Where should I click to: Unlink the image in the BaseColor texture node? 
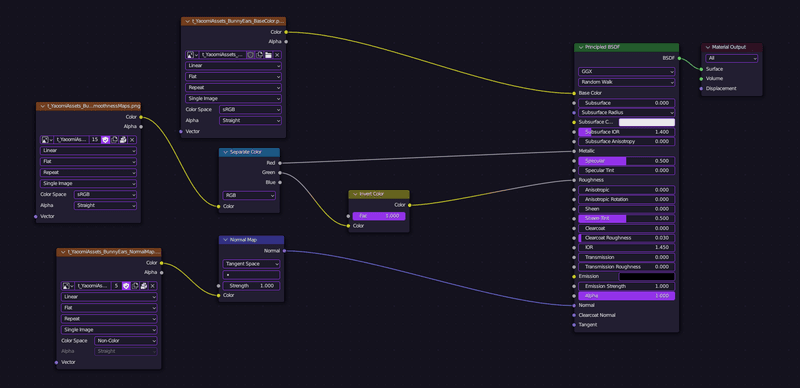tap(277, 55)
